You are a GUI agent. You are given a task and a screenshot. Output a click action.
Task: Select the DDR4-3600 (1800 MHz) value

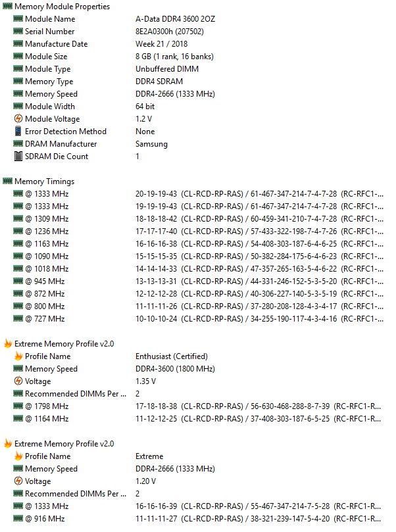pyautogui.click(x=175, y=369)
